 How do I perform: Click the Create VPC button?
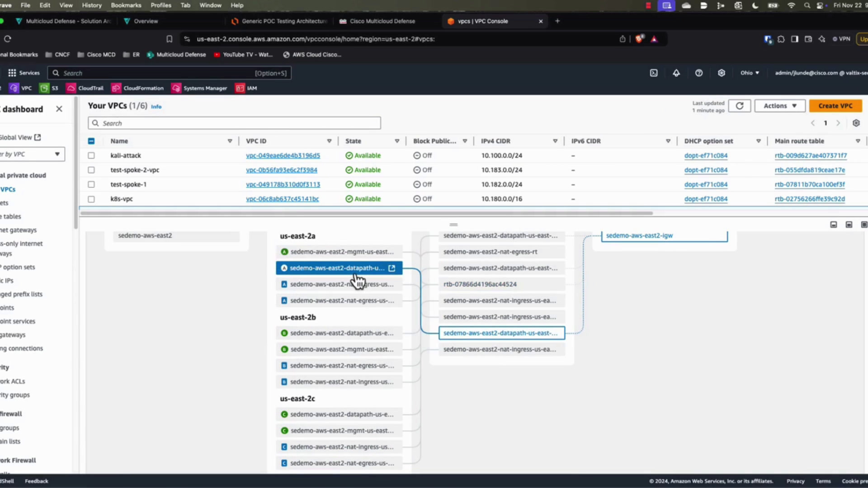pyautogui.click(x=835, y=106)
